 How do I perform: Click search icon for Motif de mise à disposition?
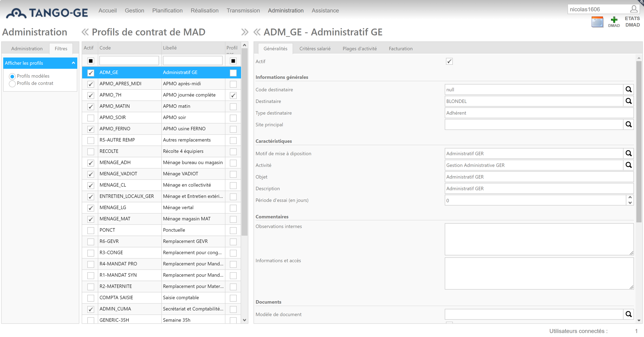(629, 153)
